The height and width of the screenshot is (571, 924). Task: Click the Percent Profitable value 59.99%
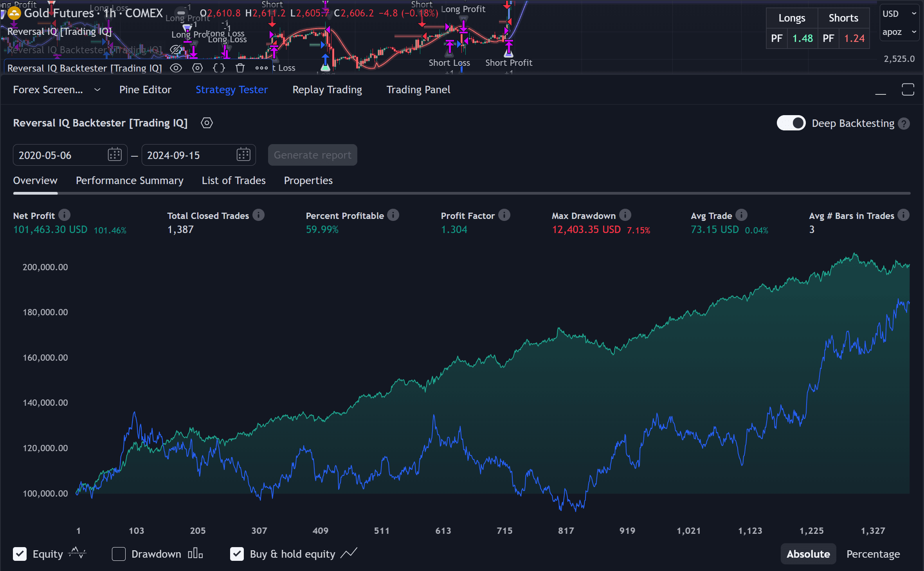click(x=322, y=229)
